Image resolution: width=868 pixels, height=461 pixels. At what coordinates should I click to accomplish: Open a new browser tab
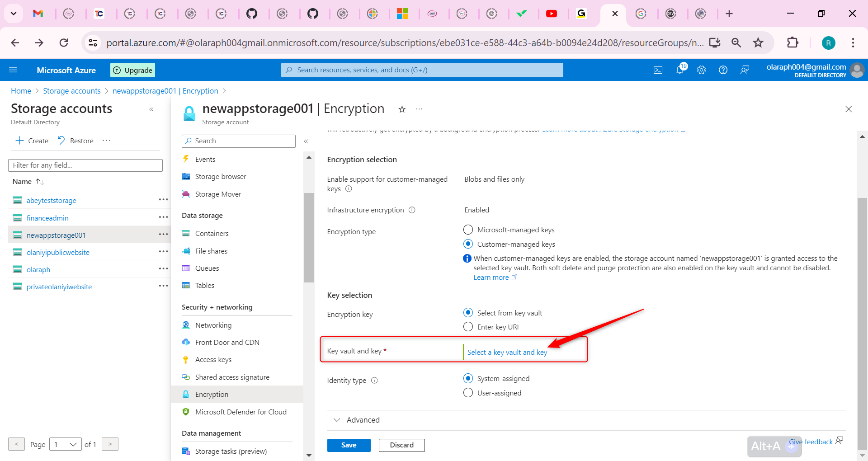pos(729,14)
